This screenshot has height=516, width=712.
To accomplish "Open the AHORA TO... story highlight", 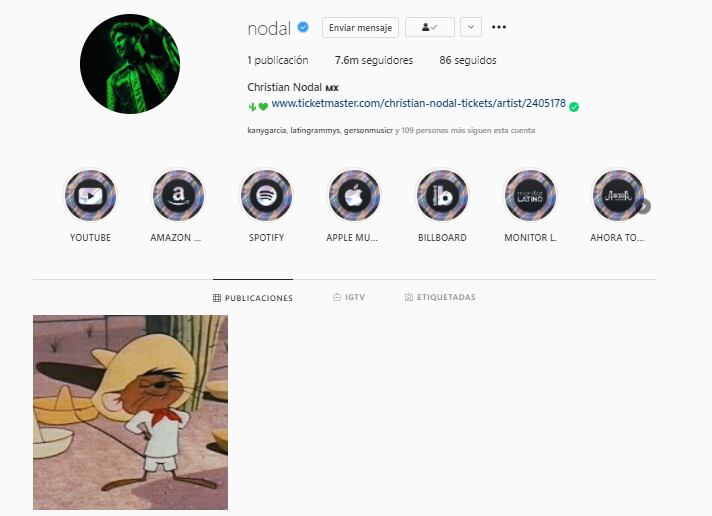I will tap(618, 196).
